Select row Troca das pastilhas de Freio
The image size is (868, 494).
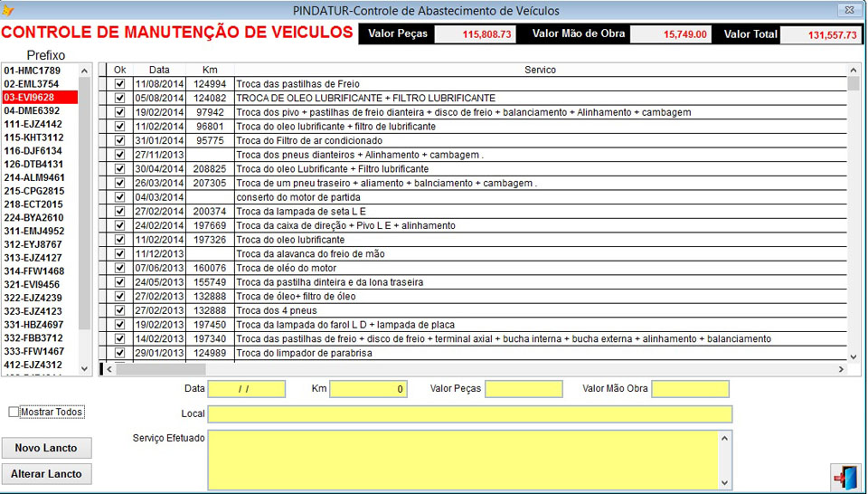click(473, 84)
